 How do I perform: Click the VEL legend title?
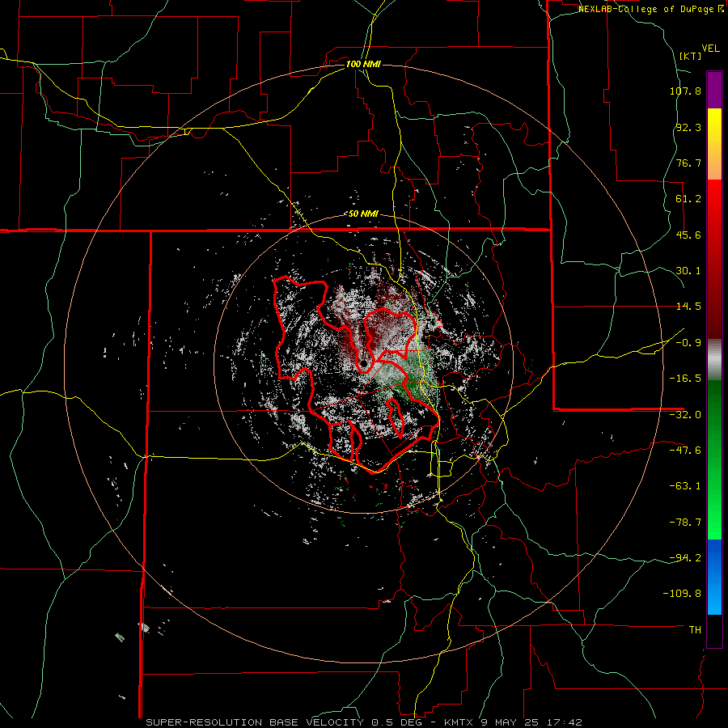point(710,49)
